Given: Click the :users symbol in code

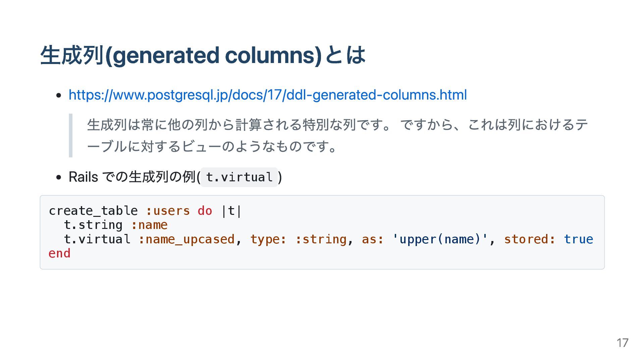Looking at the screenshot, I should [168, 211].
